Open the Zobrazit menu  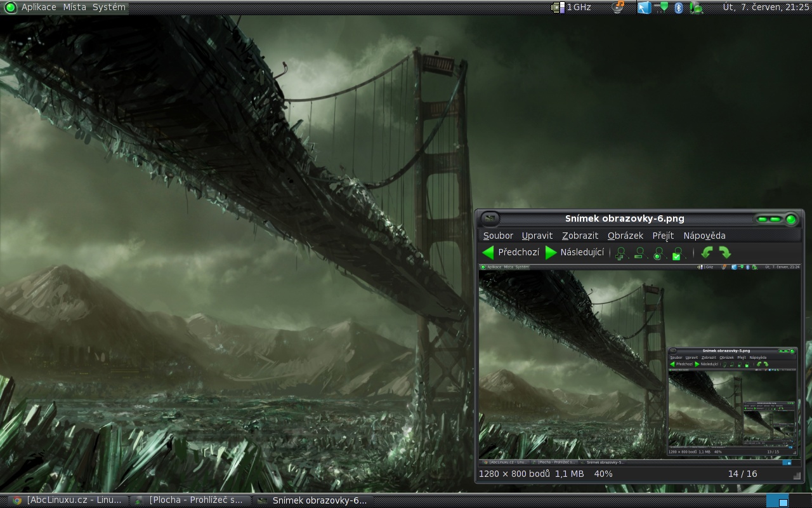[580, 236]
